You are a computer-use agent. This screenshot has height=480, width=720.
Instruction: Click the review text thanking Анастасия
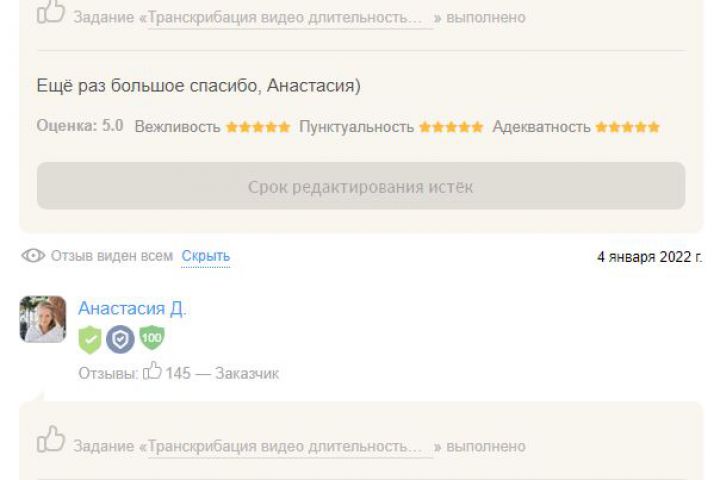pos(198,86)
